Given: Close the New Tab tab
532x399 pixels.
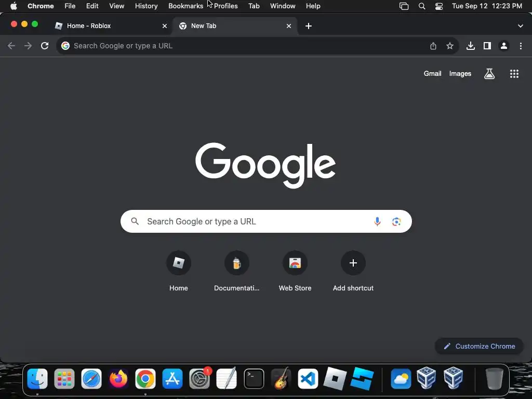Looking at the screenshot, I should point(289,26).
